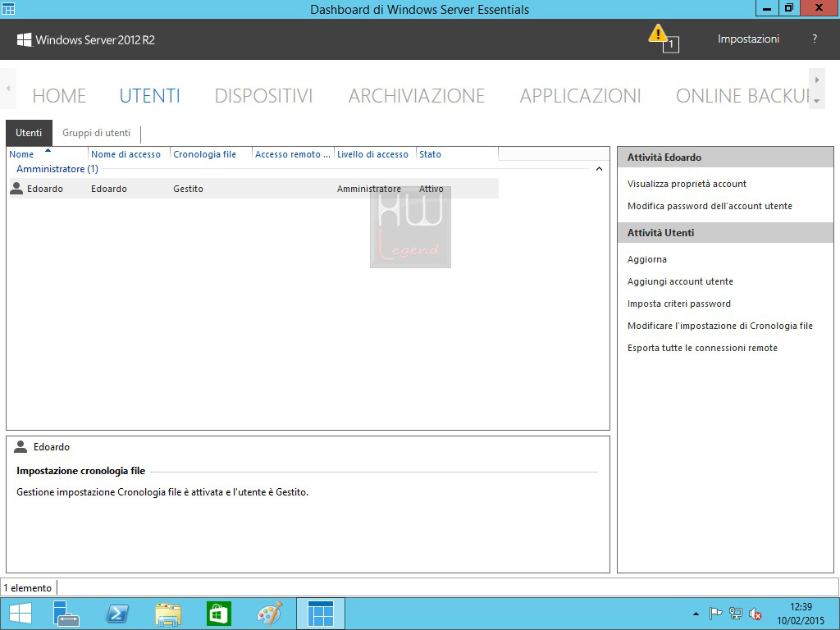Screen dimensions: 840x630
Task: Click Aggiungi account utente
Action: [680, 281]
